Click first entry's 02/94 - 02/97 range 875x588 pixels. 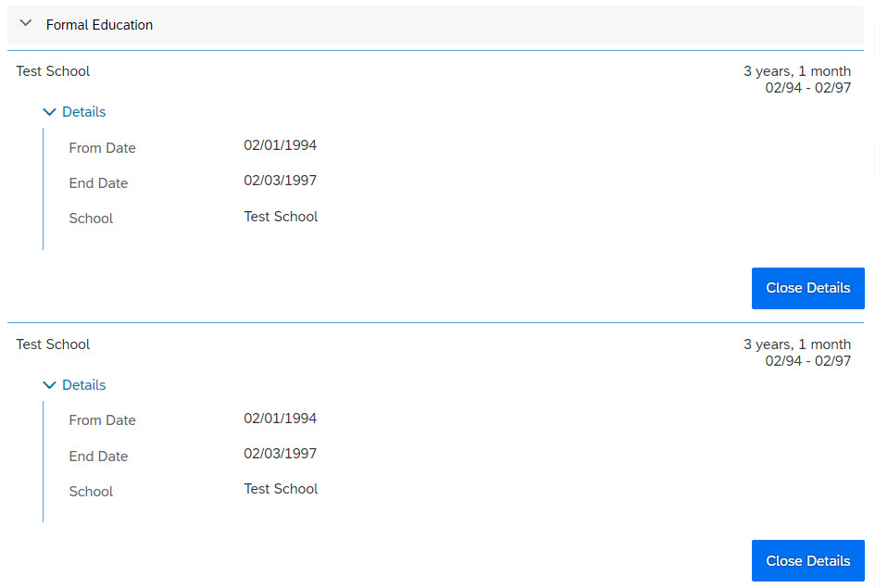click(808, 88)
